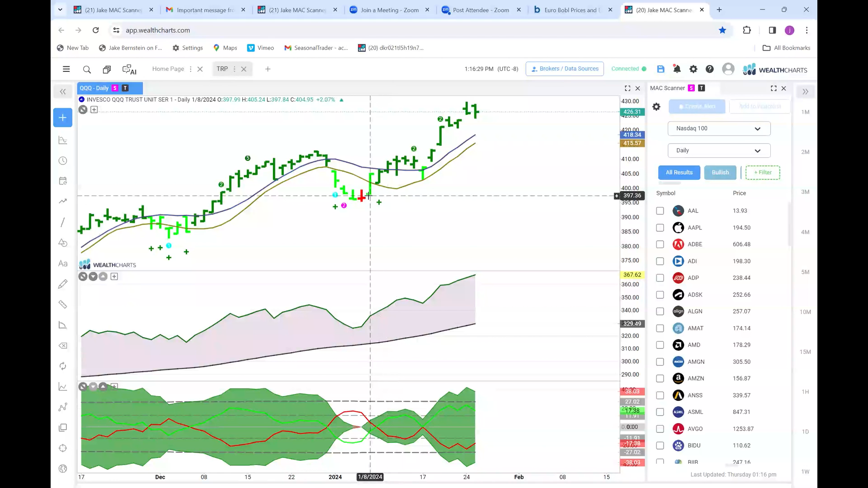
Task: Check the AAPL checkbox
Action: [660, 228]
